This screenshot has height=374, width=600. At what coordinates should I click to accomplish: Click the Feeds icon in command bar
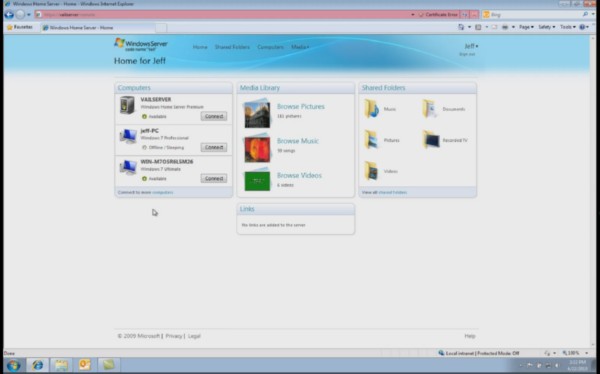tap(478, 27)
